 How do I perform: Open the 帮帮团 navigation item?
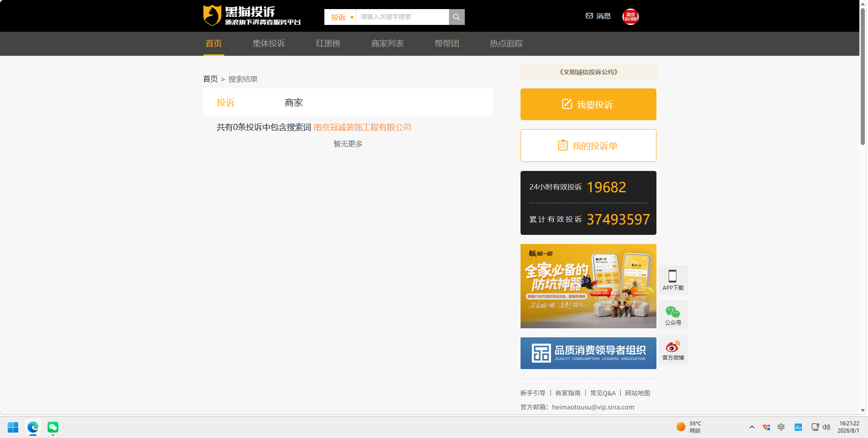pyautogui.click(x=447, y=44)
